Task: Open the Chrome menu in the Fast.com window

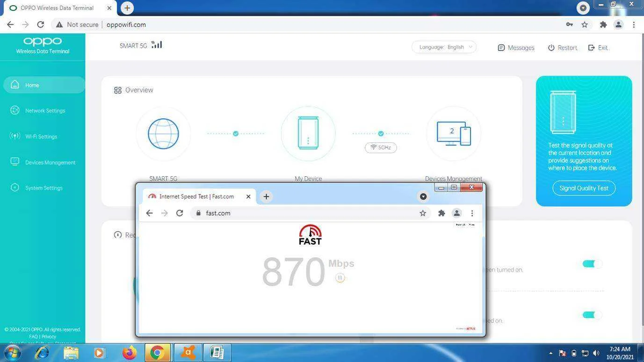Action: point(472,213)
